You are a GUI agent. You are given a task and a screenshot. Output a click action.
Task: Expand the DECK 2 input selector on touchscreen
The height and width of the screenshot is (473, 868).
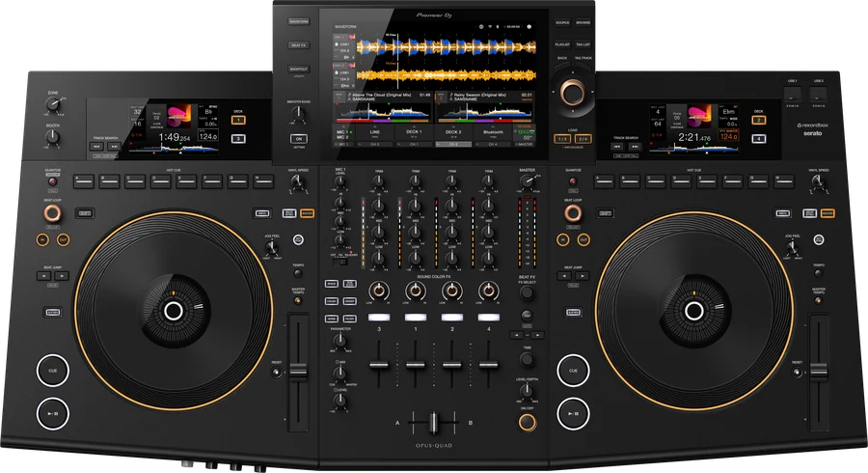tap(453, 133)
